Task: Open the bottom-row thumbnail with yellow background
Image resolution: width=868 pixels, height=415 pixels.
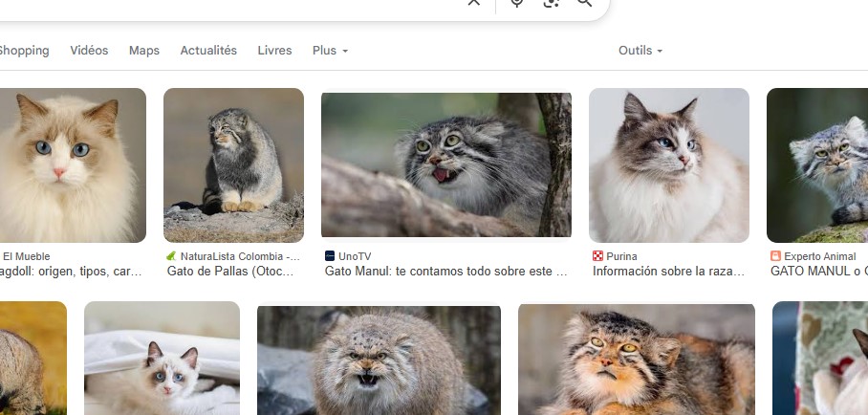Action: 33,358
